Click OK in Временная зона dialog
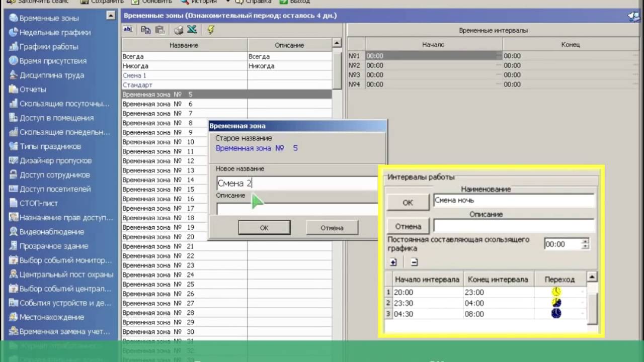Image resolution: width=644 pixels, height=362 pixels. 264,228
